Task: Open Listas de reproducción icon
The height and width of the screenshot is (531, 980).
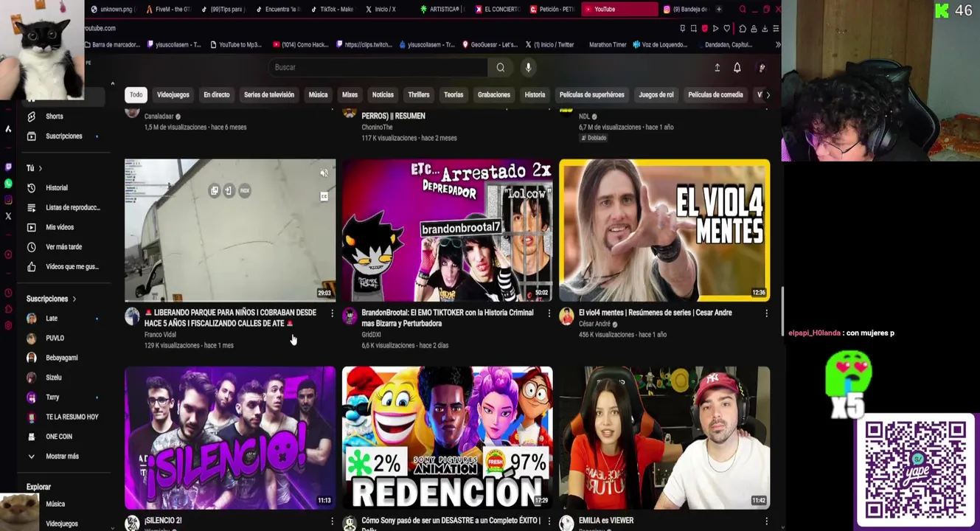Action: (31, 208)
